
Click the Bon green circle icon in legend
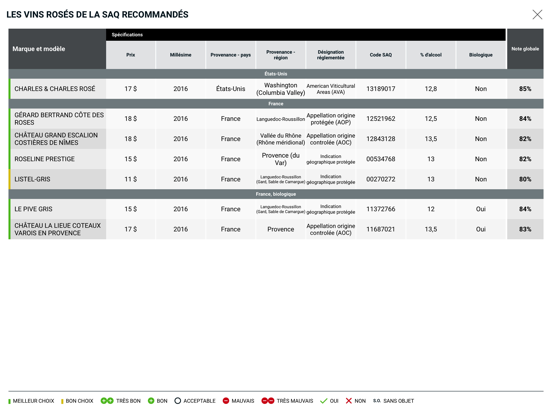(x=151, y=401)
